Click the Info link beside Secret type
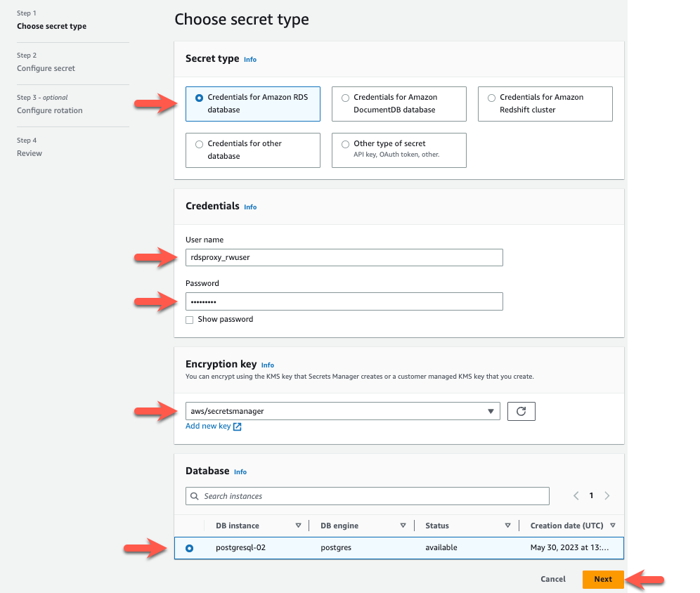Screen dimensions: 700x593 coord(250,60)
